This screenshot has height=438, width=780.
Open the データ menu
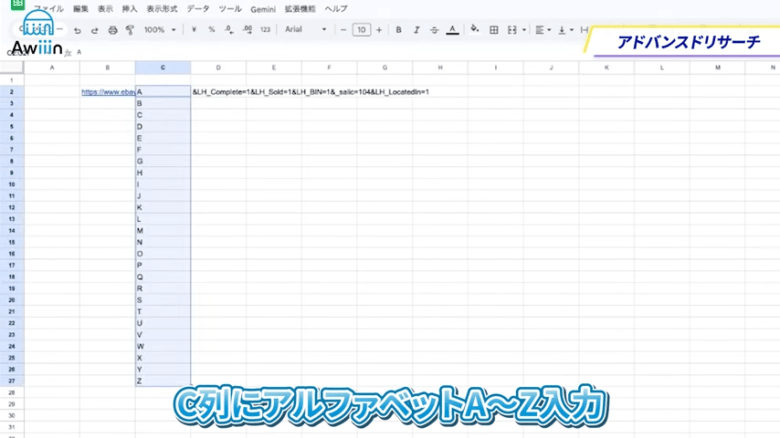tap(198, 9)
